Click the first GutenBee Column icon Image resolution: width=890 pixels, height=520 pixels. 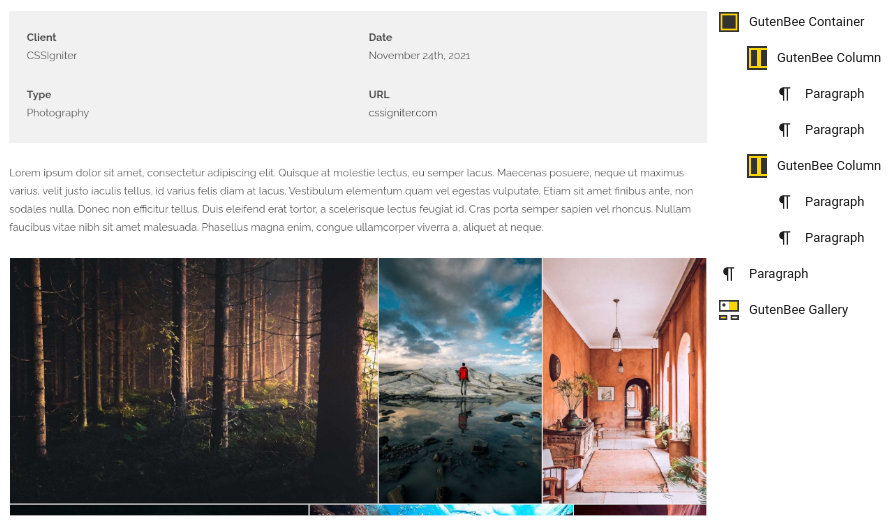click(x=757, y=58)
